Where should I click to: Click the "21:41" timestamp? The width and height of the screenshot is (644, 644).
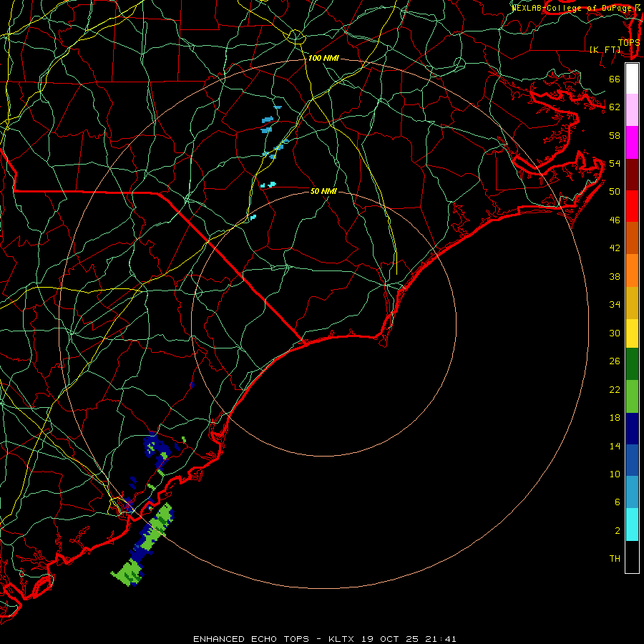pos(440,639)
